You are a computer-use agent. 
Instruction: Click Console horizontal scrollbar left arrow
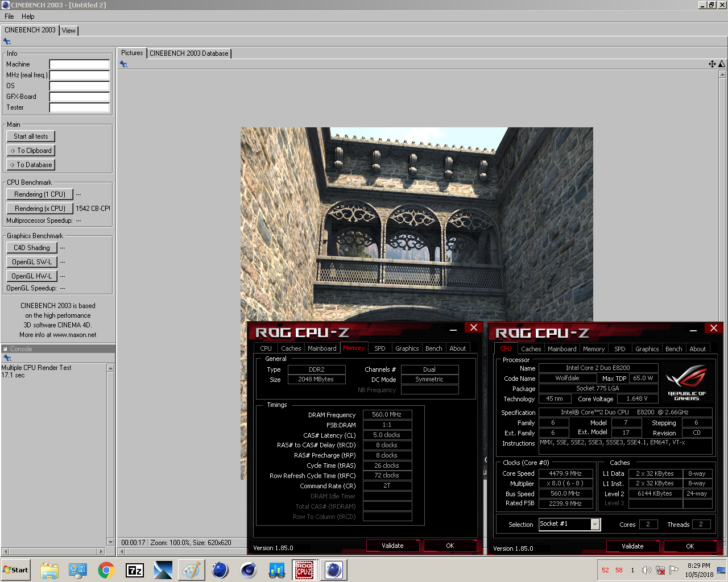(5, 551)
